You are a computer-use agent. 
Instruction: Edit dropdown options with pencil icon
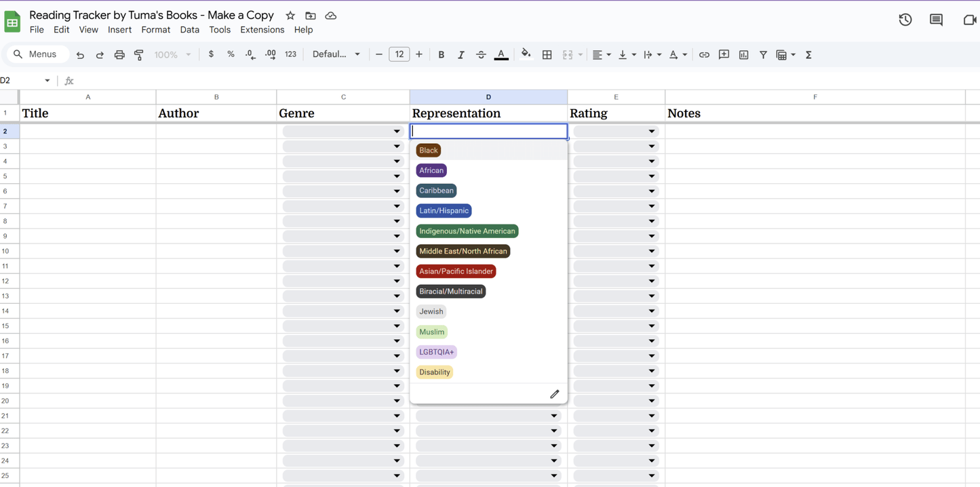[554, 394]
